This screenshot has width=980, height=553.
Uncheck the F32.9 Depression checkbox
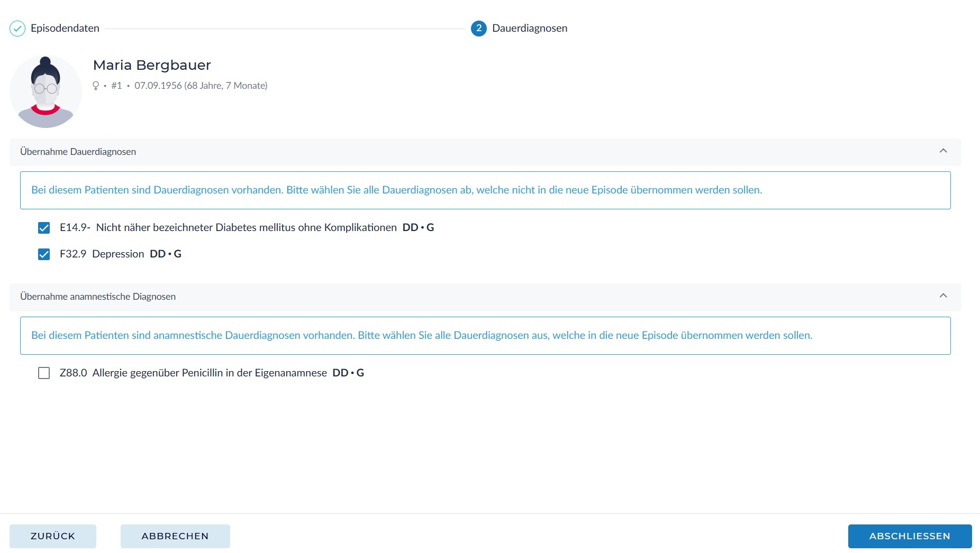[44, 254]
